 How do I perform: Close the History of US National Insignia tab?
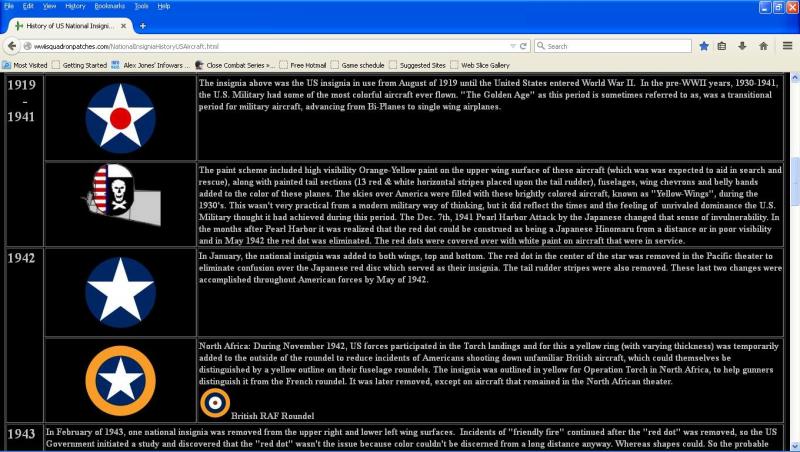tap(123, 26)
